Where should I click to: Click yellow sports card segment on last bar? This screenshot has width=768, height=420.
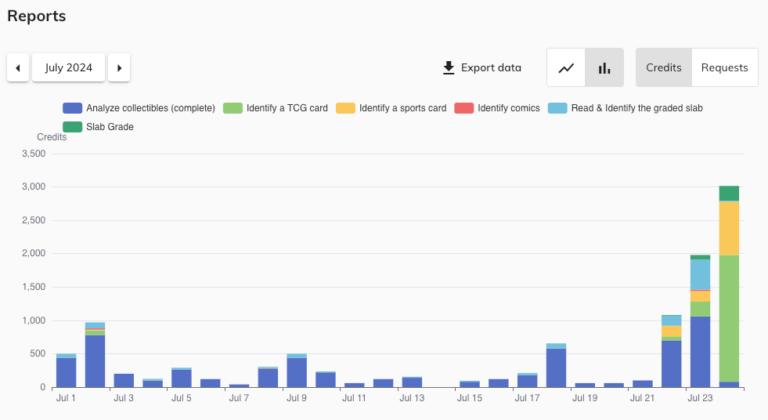click(729, 228)
